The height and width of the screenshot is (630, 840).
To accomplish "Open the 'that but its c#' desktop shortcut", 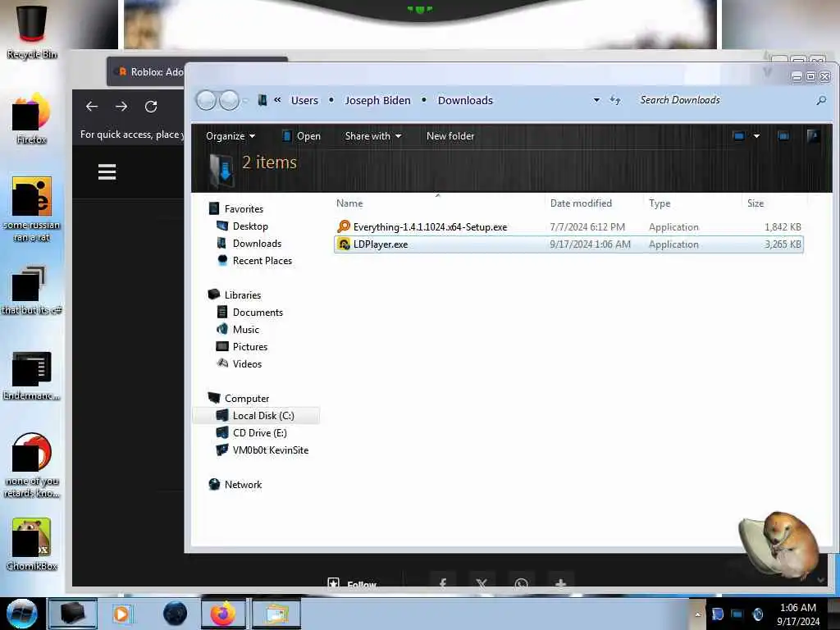I will pyautogui.click(x=32, y=290).
